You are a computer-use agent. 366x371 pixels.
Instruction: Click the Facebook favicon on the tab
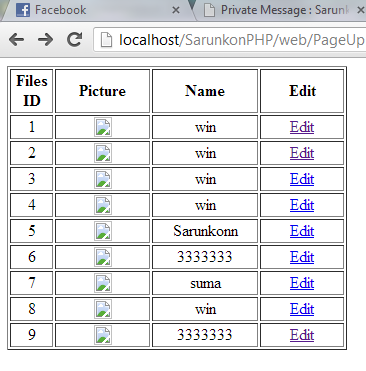(23, 10)
